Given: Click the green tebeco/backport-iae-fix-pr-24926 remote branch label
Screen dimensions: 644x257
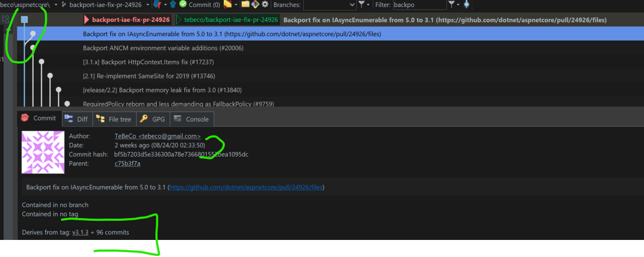Looking at the screenshot, I should pyautogui.click(x=228, y=20).
